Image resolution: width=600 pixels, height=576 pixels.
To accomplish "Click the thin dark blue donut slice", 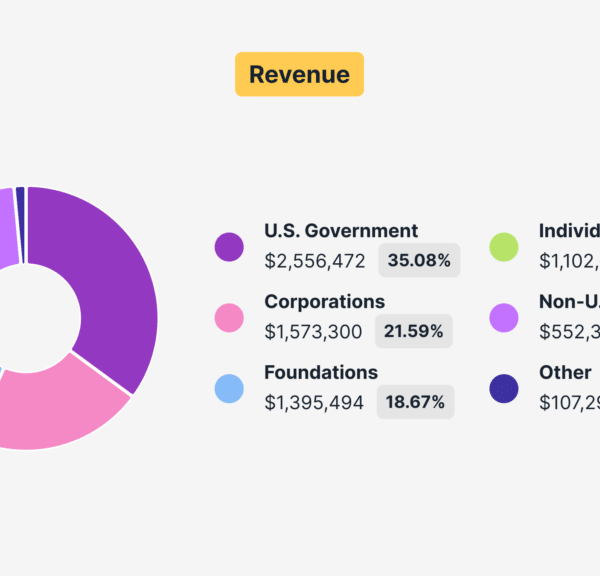I will (20, 198).
